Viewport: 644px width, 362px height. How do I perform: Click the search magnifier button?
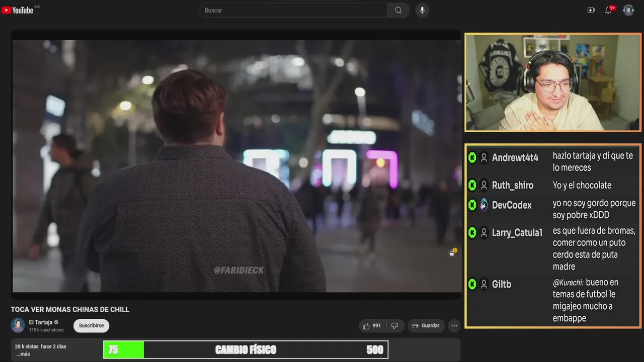398,10
